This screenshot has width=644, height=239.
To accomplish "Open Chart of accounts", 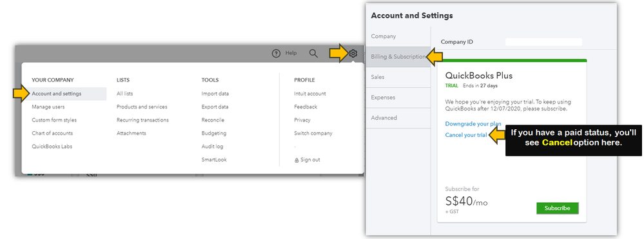I will 52,133.
